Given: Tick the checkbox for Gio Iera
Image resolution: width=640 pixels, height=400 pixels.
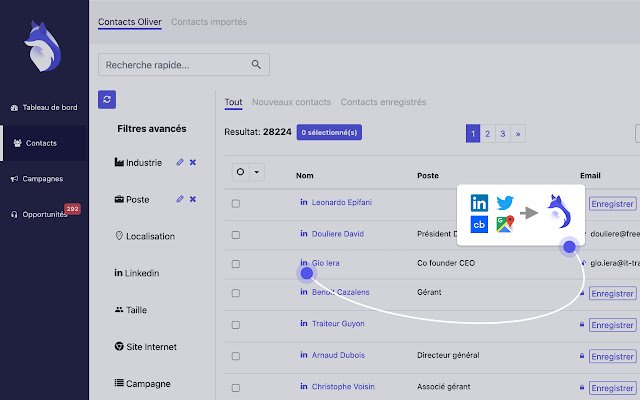Looking at the screenshot, I should (x=236, y=264).
